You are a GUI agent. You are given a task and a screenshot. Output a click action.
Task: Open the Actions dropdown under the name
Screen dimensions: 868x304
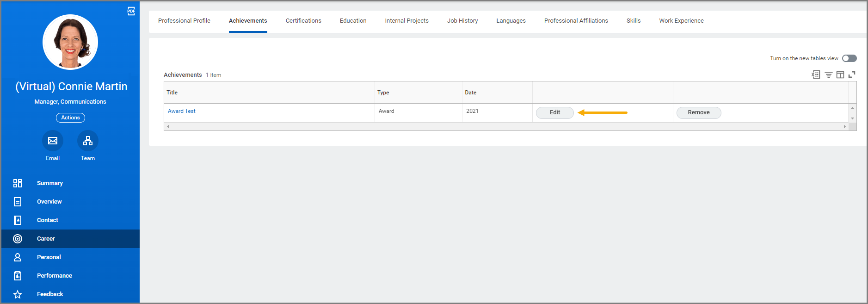(x=70, y=118)
